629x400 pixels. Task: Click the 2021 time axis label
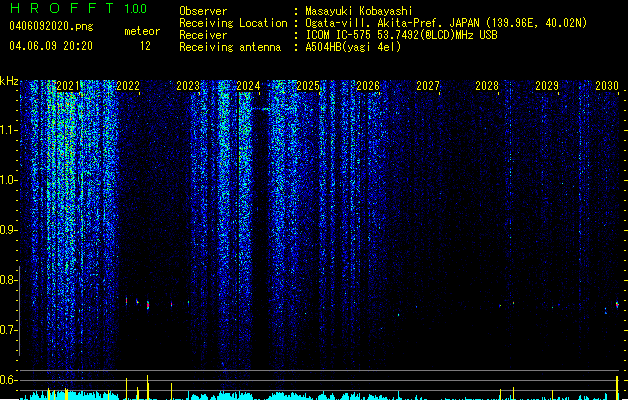pos(68,86)
